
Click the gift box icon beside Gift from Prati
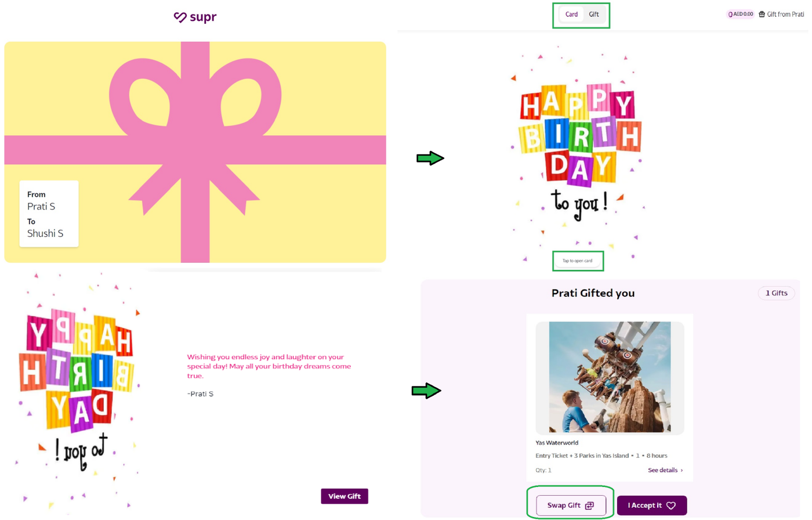(x=762, y=14)
